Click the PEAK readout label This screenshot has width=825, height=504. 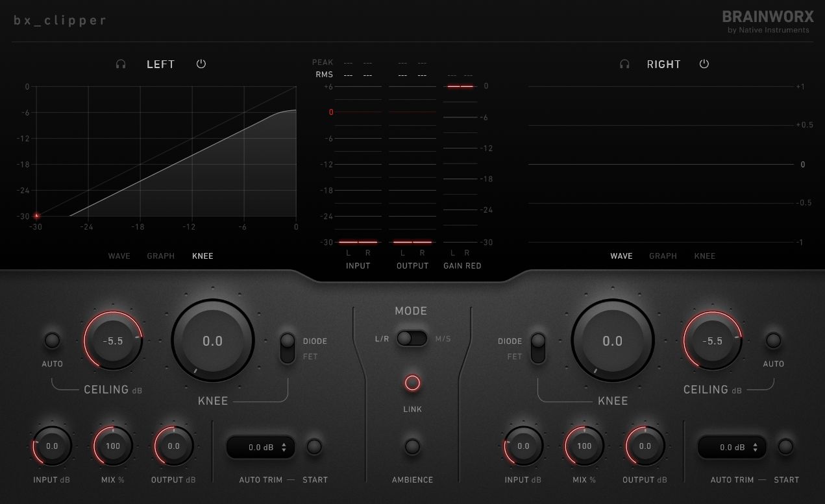coord(323,62)
